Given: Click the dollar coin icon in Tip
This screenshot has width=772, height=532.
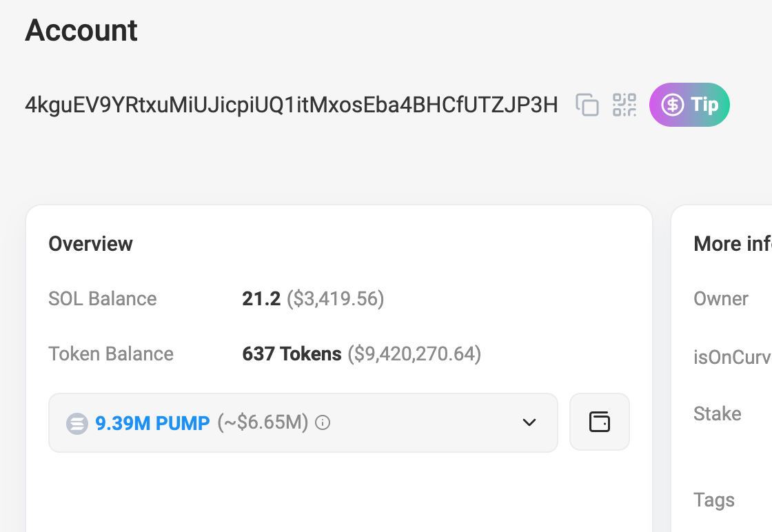Looking at the screenshot, I should pyautogui.click(x=672, y=105).
